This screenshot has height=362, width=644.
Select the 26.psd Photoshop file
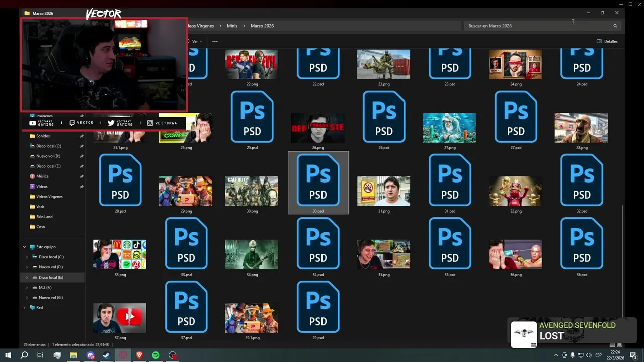pyautogui.click(x=384, y=117)
